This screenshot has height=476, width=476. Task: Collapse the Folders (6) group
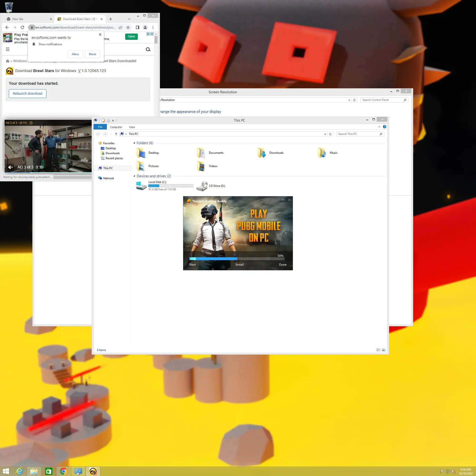(x=134, y=143)
